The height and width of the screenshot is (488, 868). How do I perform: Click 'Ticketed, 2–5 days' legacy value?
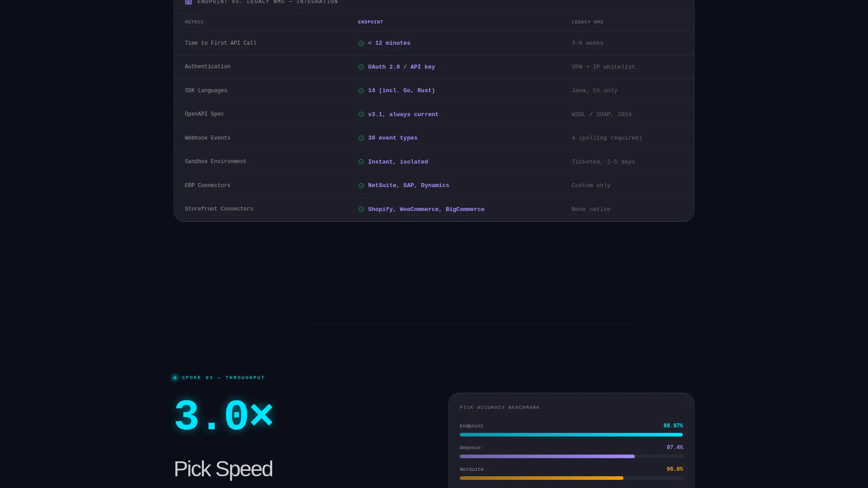(x=603, y=162)
